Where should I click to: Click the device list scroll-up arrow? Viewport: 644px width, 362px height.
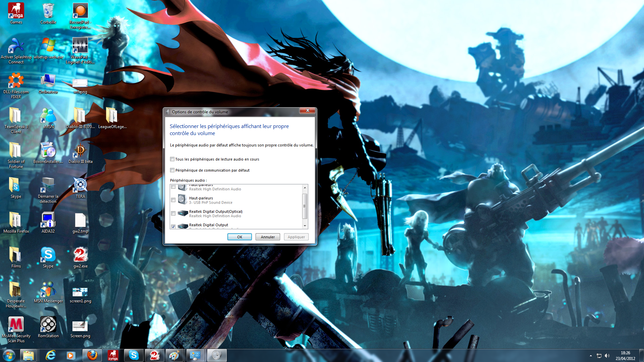tap(305, 187)
